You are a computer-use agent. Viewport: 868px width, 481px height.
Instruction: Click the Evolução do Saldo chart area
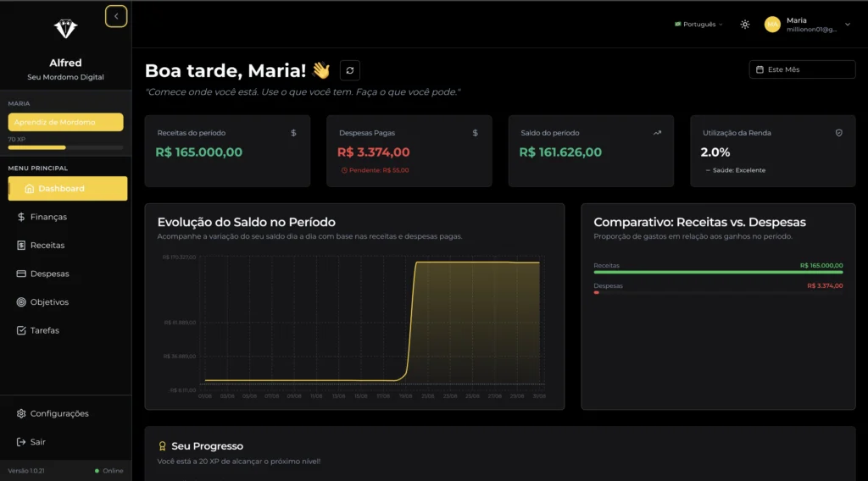(372, 322)
